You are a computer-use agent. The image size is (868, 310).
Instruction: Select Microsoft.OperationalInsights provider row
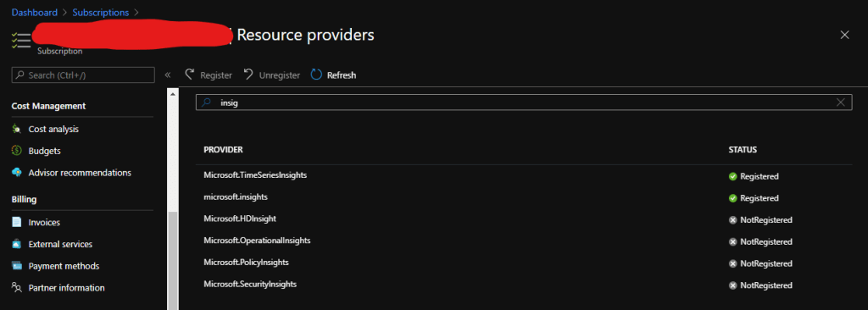(x=524, y=241)
